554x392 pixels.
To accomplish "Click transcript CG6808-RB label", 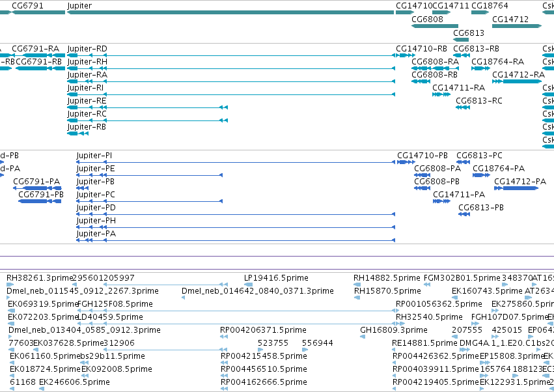I will (435, 75).
